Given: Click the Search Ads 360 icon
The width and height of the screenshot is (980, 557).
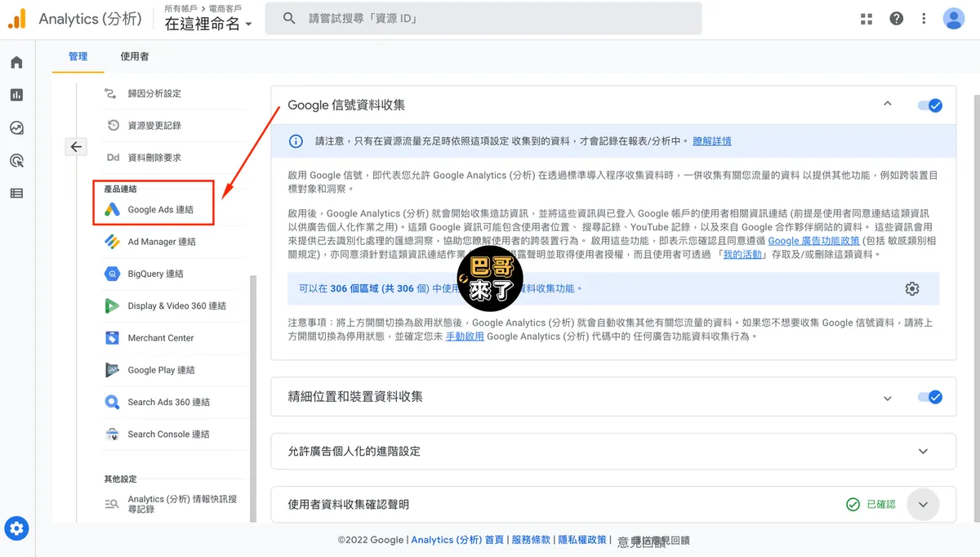Looking at the screenshot, I should coord(113,402).
